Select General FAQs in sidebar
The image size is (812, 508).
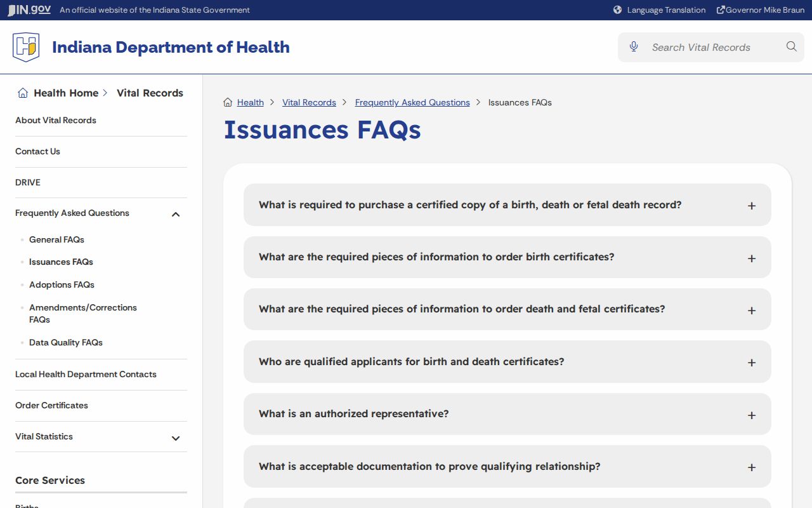click(x=56, y=239)
